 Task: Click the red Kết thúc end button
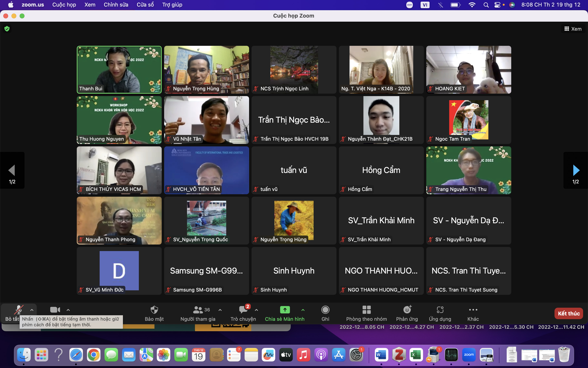(569, 313)
